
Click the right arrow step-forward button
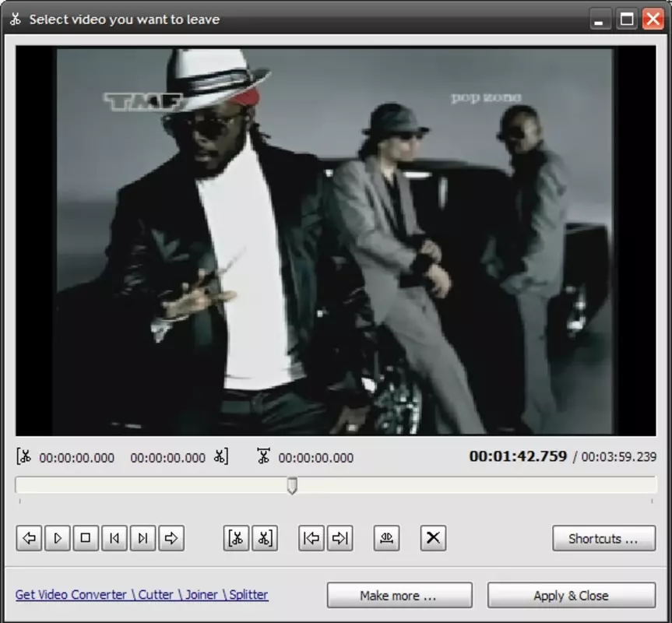pyautogui.click(x=171, y=538)
